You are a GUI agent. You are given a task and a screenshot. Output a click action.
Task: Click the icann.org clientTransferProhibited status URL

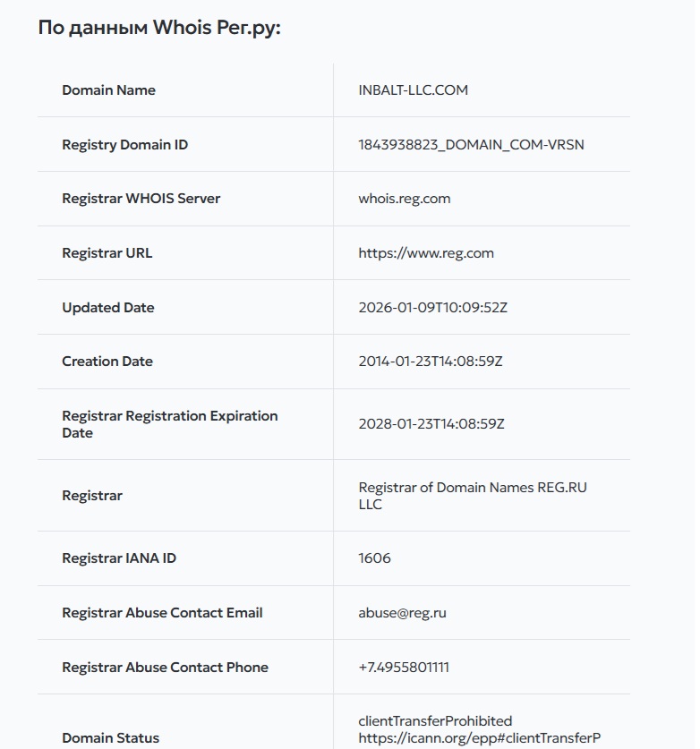click(x=479, y=738)
